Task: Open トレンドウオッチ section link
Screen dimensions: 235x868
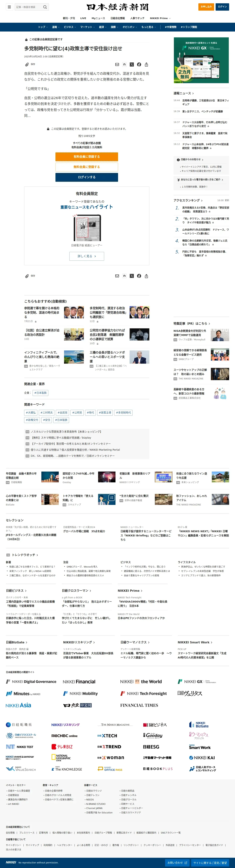Action: click(25, 555)
